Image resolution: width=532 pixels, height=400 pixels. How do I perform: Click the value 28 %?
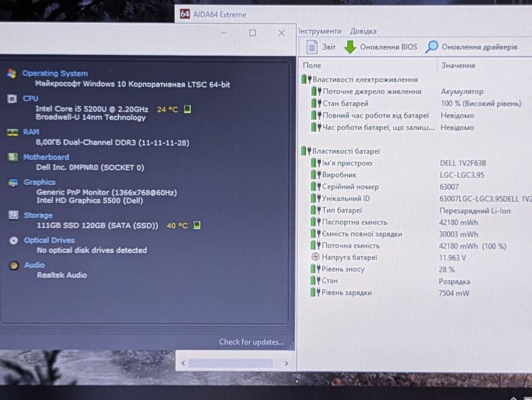point(446,269)
